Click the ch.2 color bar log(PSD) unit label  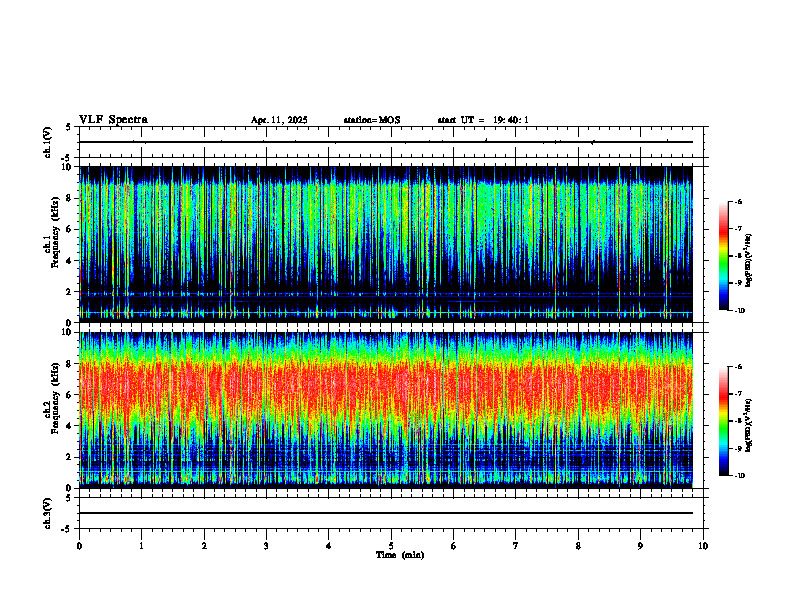749,425
